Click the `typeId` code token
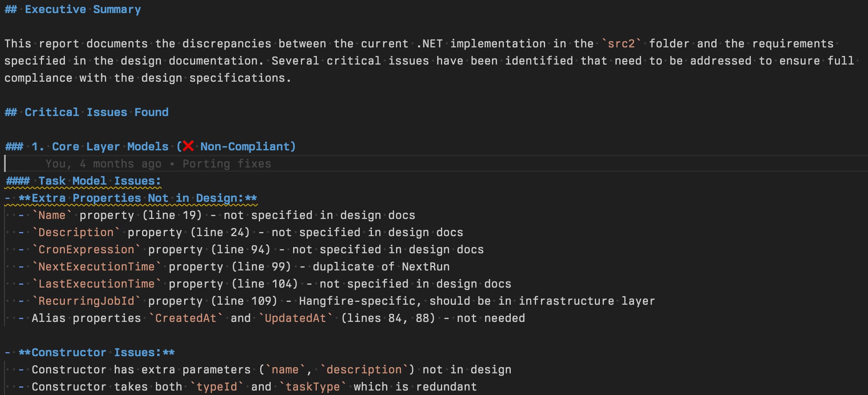868x395 pixels. pyautogui.click(x=217, y=387)
